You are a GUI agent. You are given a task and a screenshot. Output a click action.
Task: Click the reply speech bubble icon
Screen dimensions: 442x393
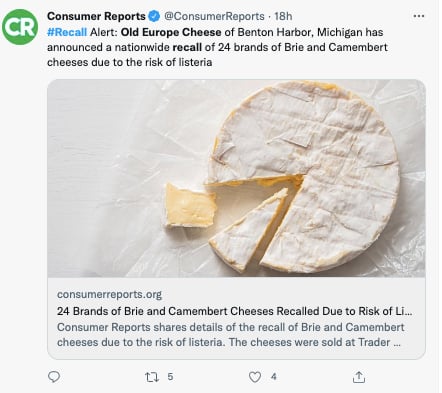(x=54, y=377)
